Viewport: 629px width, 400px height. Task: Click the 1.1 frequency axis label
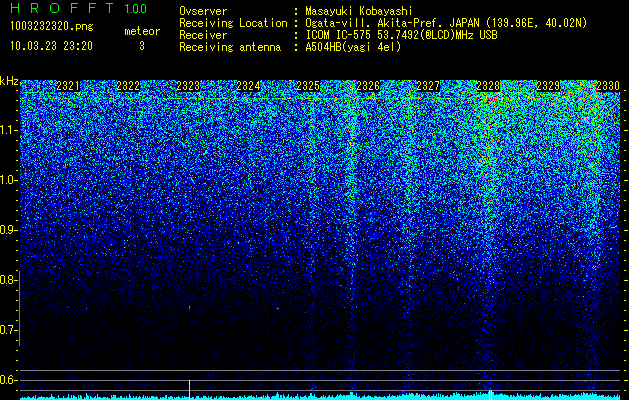coord(9,130)
